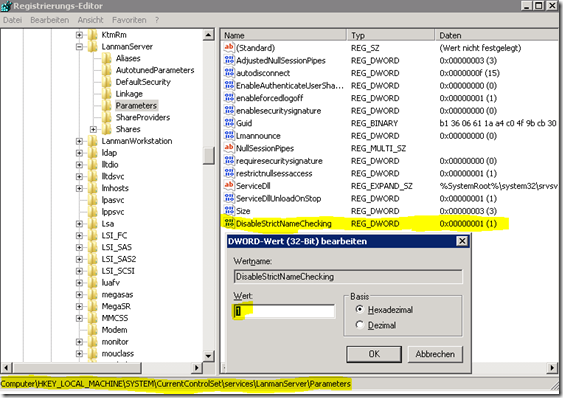Collapse the LanmanServer tree node
This screenshot has height=398, width=563.
pos(79,47)
